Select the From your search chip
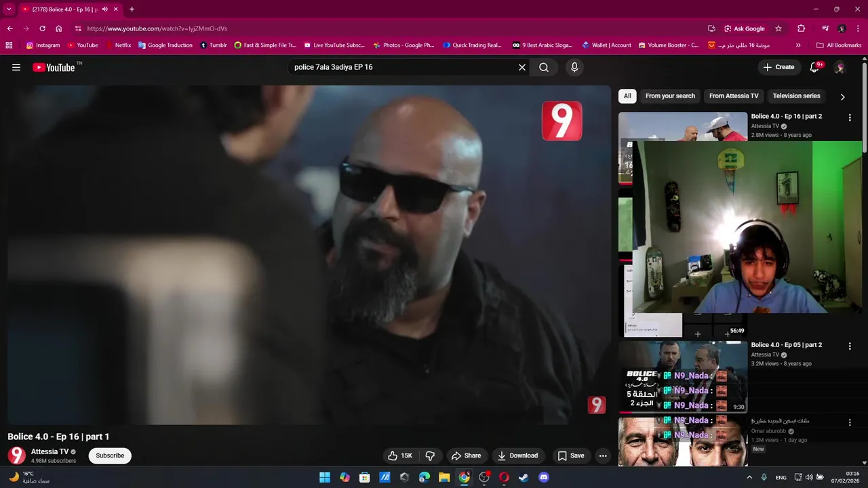 click(x=670, y=96)
